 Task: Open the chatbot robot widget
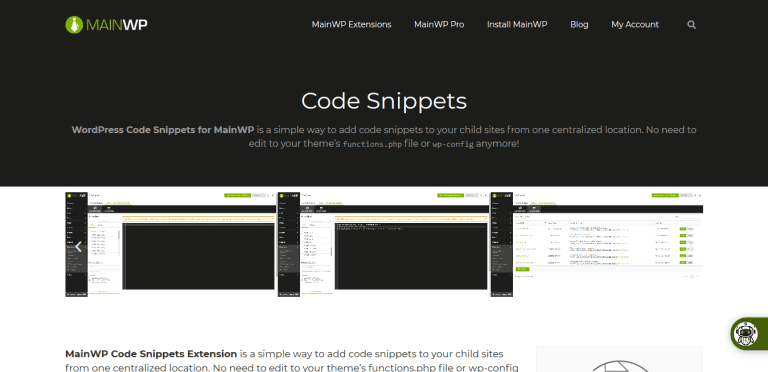coord(745,333)
